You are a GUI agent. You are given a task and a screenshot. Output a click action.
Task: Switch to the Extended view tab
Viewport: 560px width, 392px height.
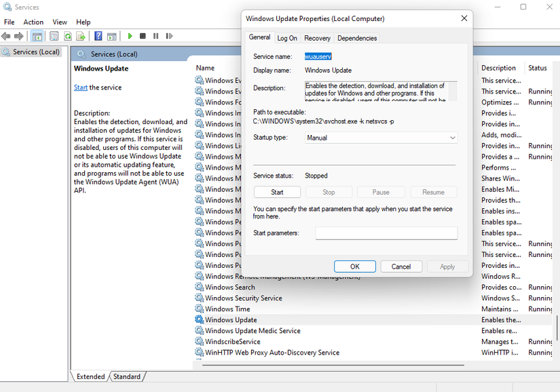[x=91, y=376]
